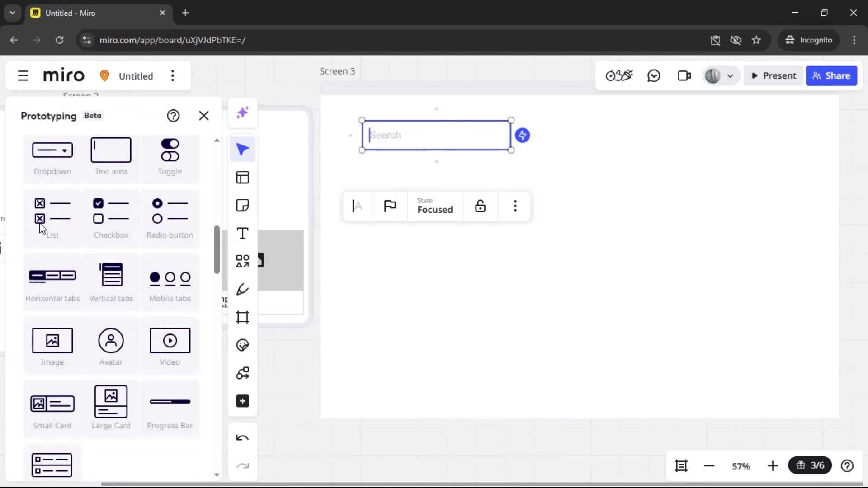Click the blue lightning interaction button
The height and width of the screenshot is (488, 868).
pos(523,135)
